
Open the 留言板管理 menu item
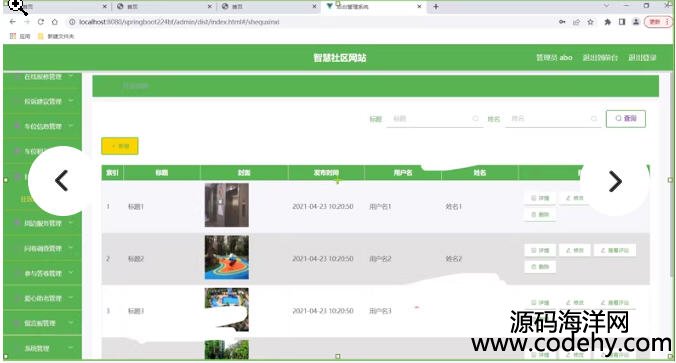coord(42,323)
